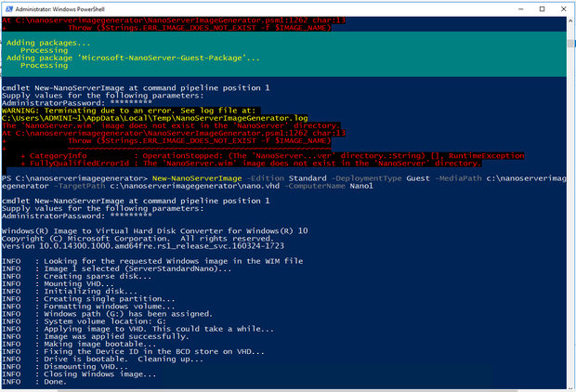
Task: Click the 'System volume location: G:' line
Action: pyautogui.click(x=84, y=321)
